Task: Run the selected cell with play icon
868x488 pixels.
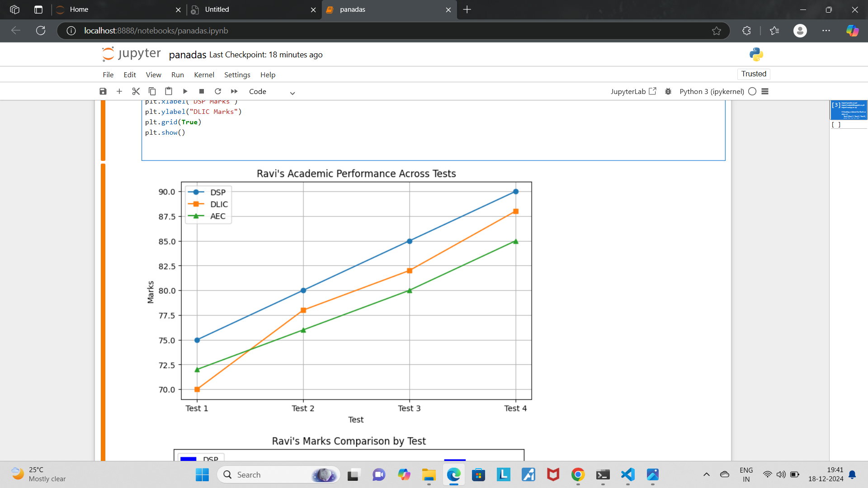Action: click(185, 91)
